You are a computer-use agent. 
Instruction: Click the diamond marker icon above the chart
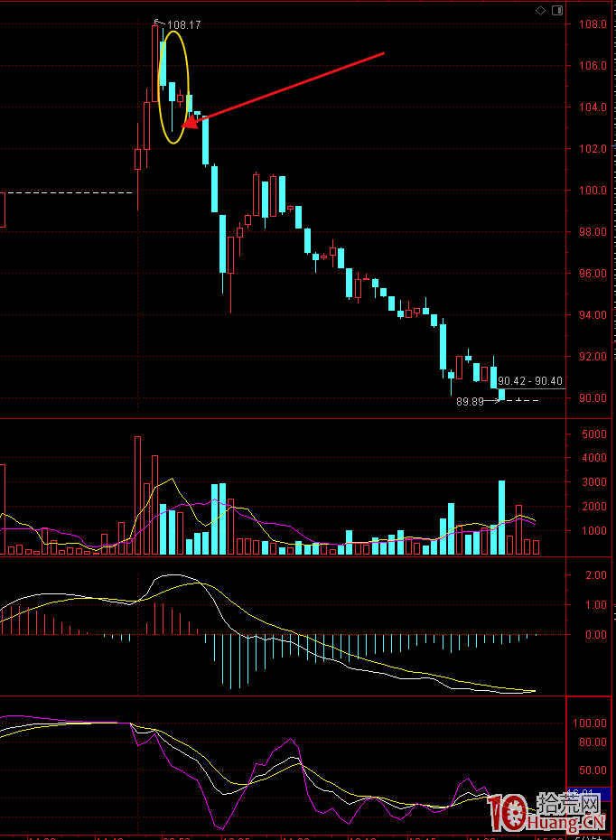click(540, 10)
